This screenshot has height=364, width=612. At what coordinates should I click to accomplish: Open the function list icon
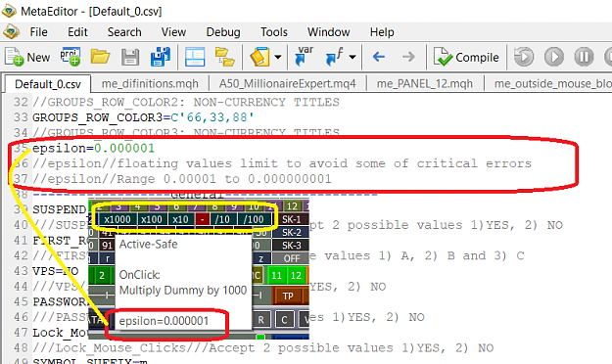click(x=334, y=57)
